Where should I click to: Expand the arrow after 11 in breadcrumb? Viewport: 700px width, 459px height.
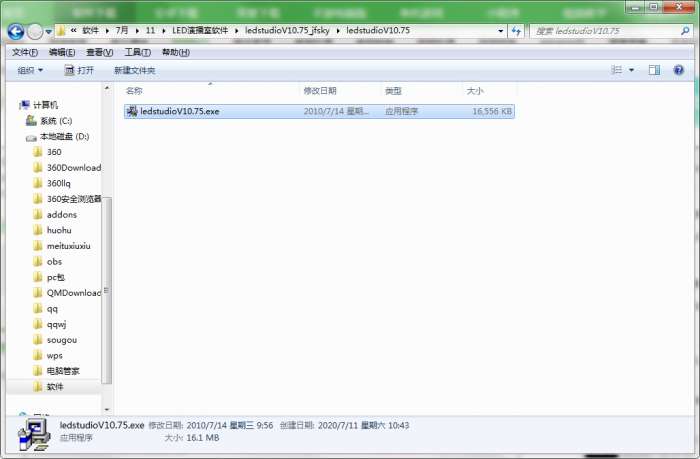click(163, 31)
